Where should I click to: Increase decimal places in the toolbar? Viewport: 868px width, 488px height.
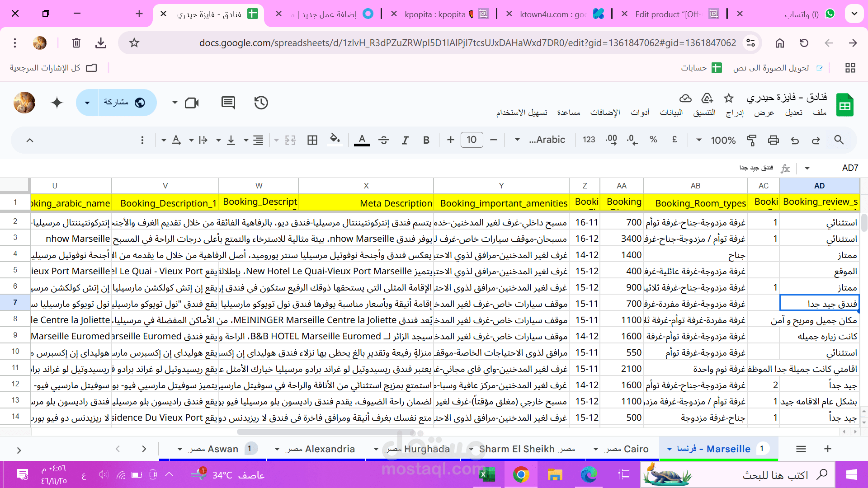611,140
